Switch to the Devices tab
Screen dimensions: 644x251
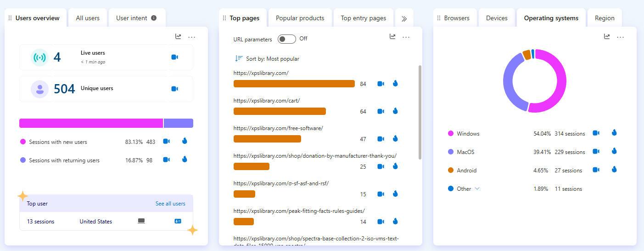pyautogui.click(x=497, y=18)
